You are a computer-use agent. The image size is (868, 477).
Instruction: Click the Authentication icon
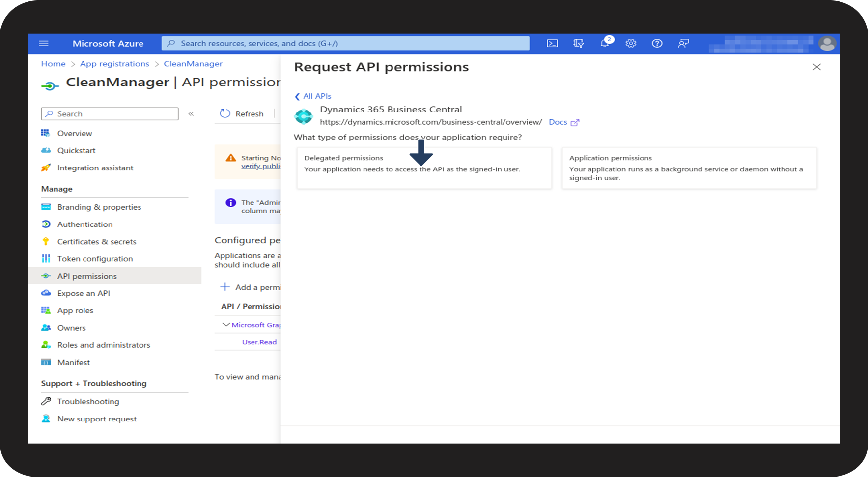tap(46, 224)
